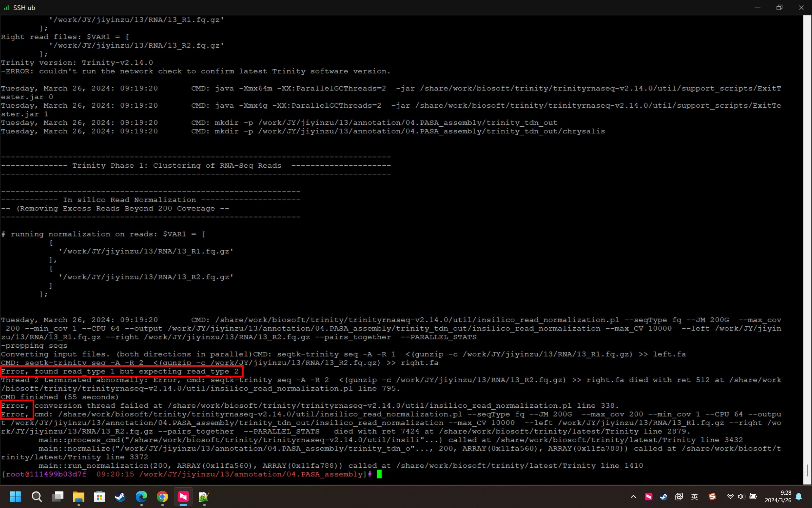This screenshot has width=812, height=508.
Task: Open Wi-Fi network settings in tray
Action: tap(730, 496)
